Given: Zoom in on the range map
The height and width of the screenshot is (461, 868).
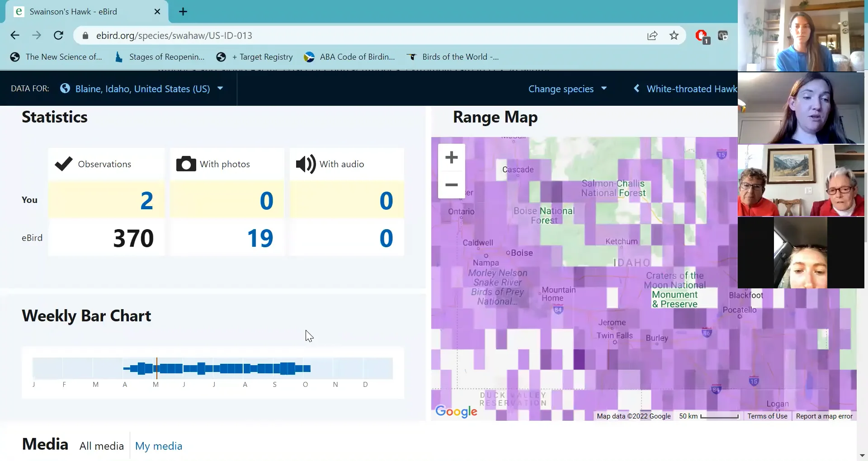Looking at the screenshot, I should click(x=451, y=157).
